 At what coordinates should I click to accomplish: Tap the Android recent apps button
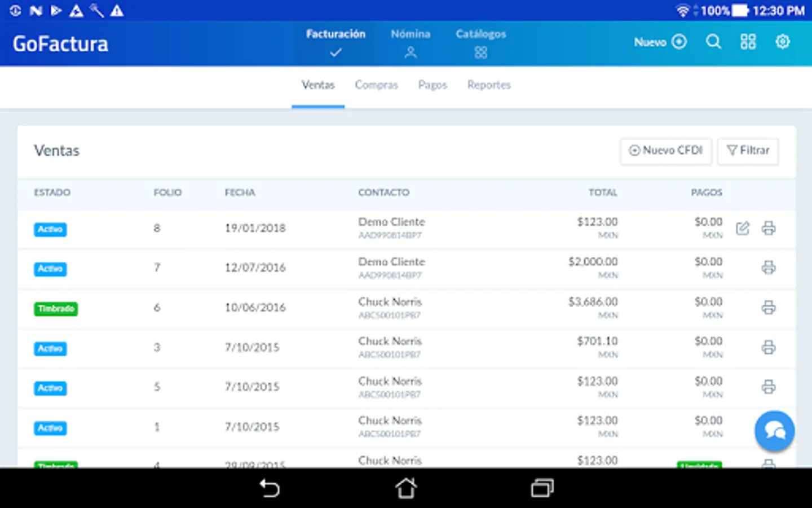coord(542,488)
